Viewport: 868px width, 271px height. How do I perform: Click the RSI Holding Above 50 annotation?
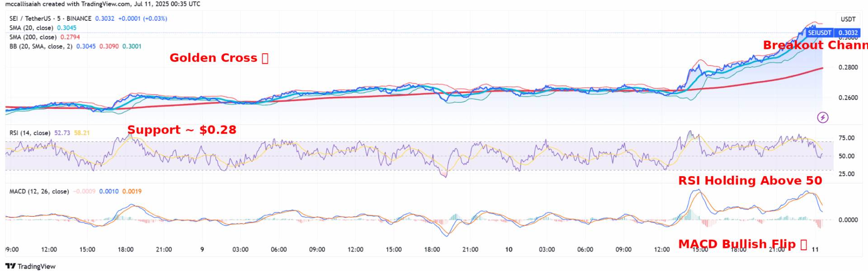pyautogui.click(x=750, y=181)
